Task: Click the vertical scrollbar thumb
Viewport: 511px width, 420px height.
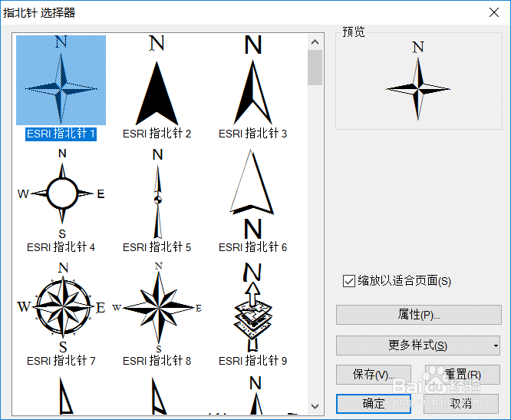Action: click(315, 68)
